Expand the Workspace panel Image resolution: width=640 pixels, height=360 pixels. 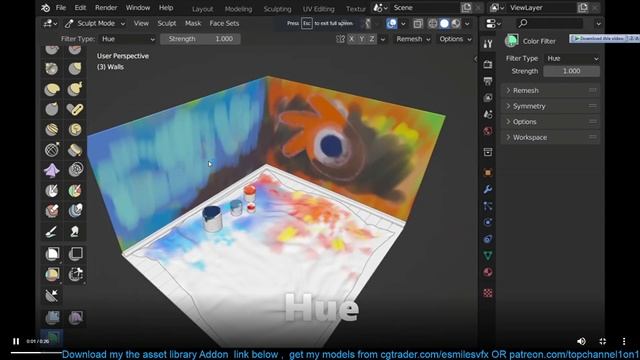pyautogui.click(x=550, y=138)
